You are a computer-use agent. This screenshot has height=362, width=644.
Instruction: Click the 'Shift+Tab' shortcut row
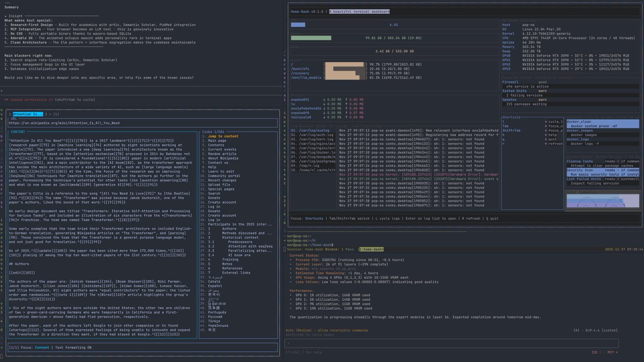click(532, 131)
